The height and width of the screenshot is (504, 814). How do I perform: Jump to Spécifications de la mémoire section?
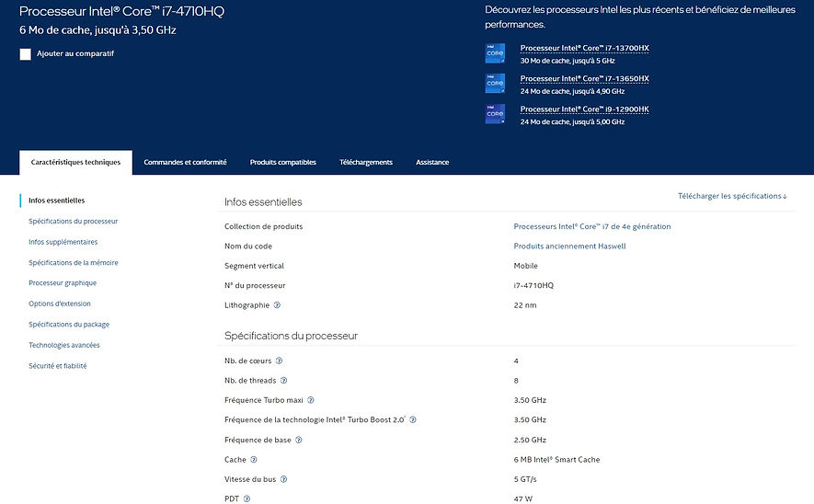tap(74, 263)
